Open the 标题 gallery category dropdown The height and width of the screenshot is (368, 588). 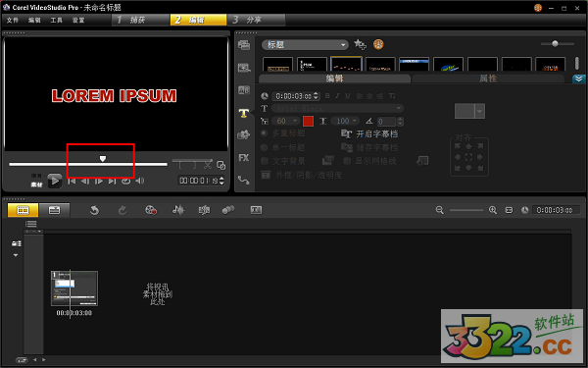pos(305,45)
